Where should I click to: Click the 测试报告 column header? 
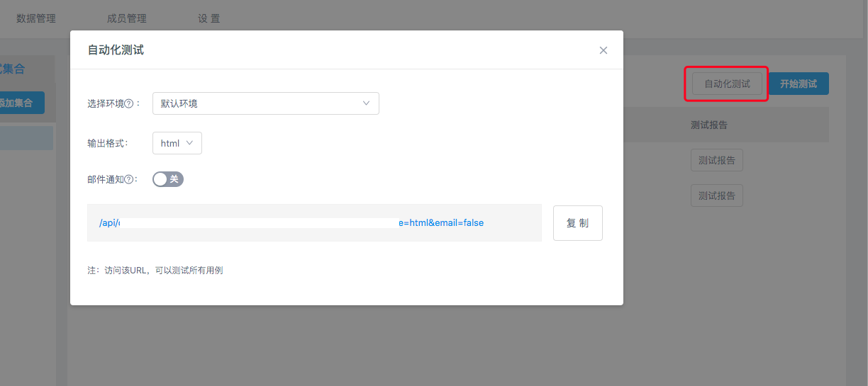709,125
